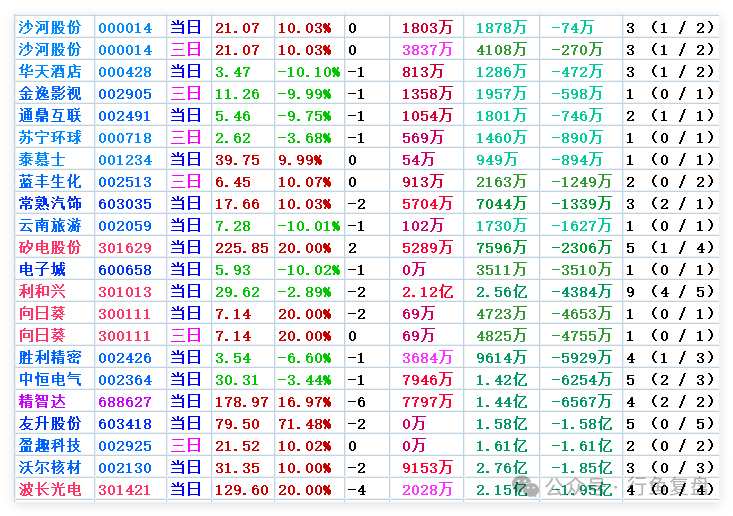
Task: Select the sell amount 7044万
Action: click(501, 203)
